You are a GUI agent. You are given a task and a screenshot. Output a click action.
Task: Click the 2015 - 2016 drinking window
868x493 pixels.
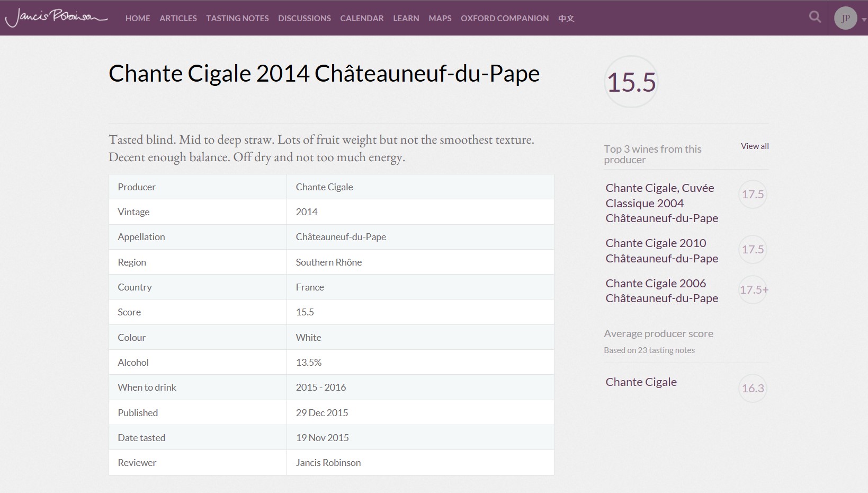(320, 387)
